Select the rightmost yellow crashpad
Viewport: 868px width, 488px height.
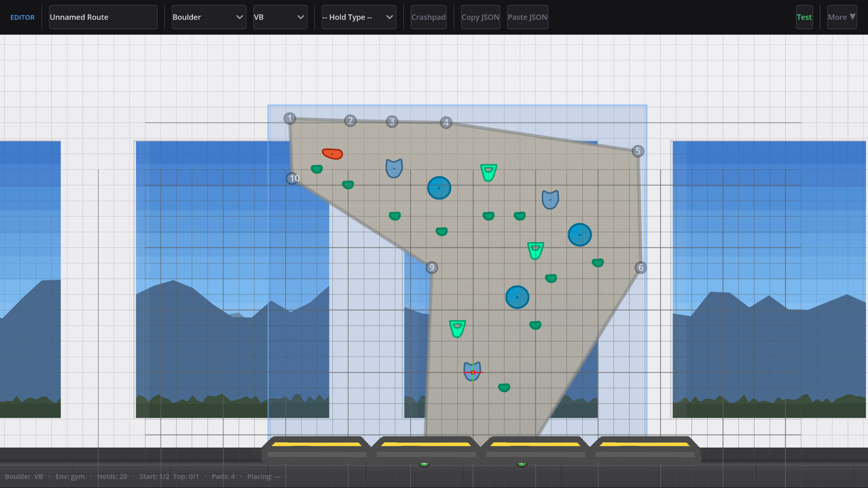pyautogui.click(x=645, y=445)
